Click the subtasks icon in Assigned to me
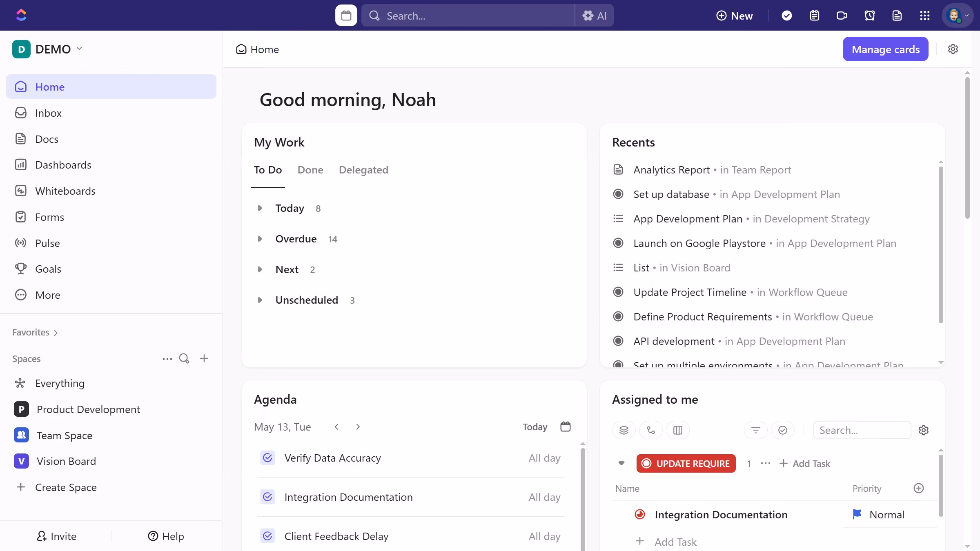 pos(650,430)
